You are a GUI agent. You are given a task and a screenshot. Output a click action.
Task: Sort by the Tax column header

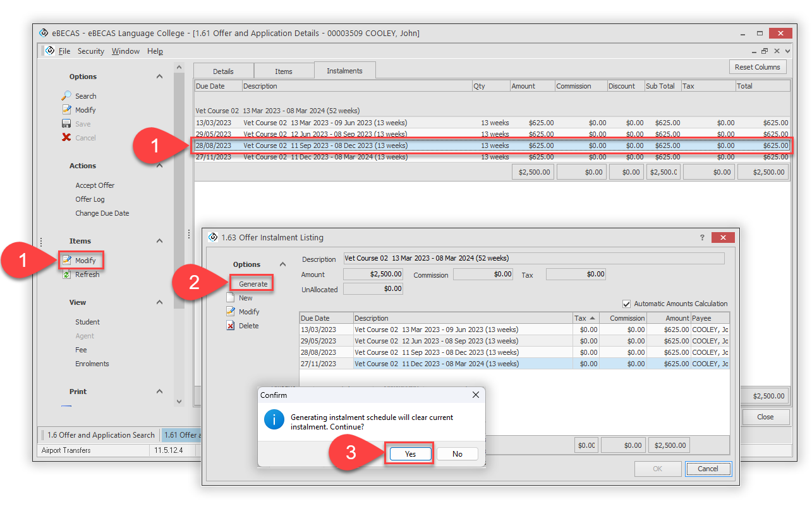585,318
